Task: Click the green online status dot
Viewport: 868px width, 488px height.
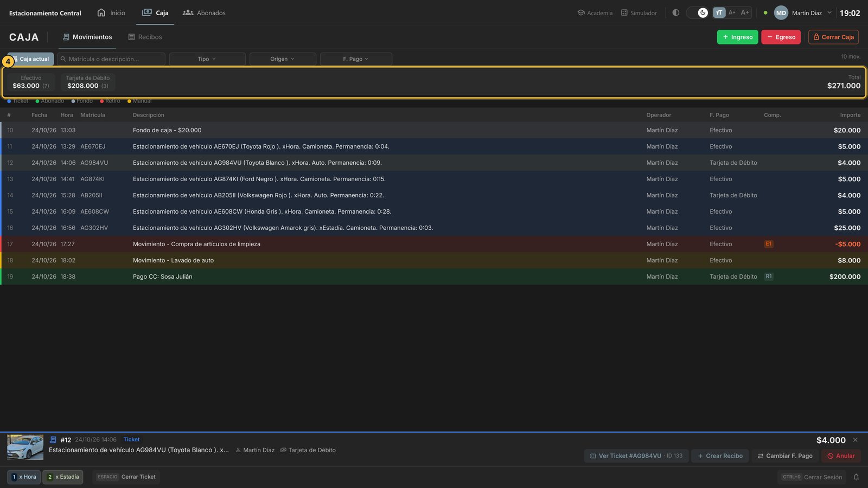Action: click(765, 13)
